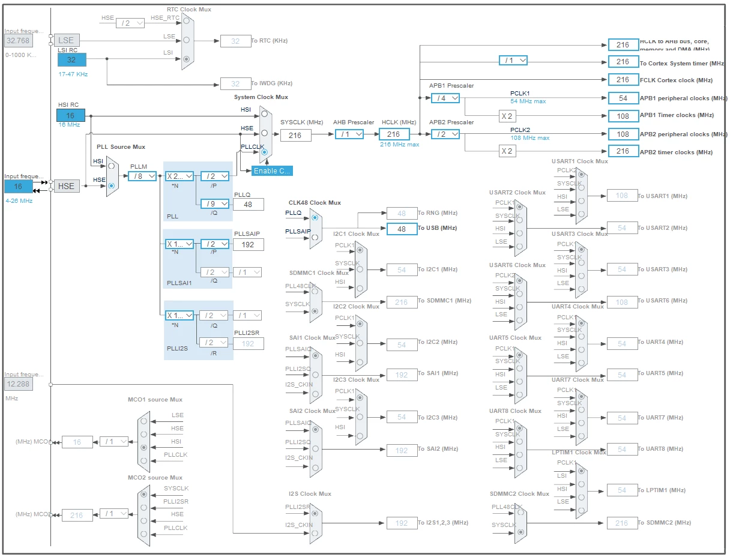736x560 pixels.
Task: Open the PLLM /8 divider dropdown
Action: 142,176
